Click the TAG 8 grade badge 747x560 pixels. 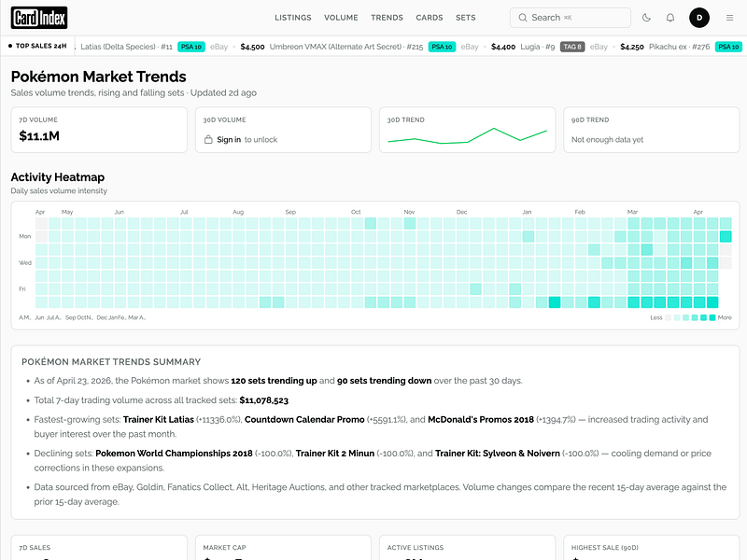(572, 47)
